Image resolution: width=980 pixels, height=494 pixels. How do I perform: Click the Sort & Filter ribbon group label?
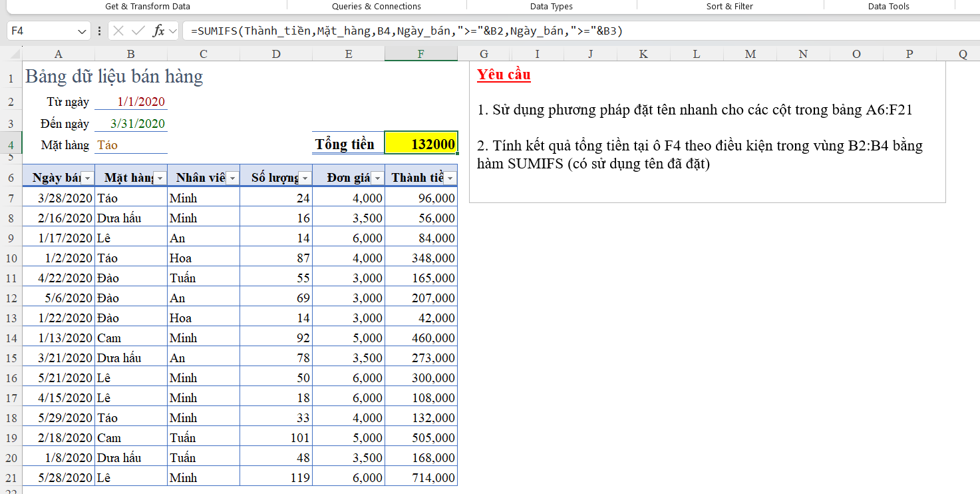(x=730, y=6)
